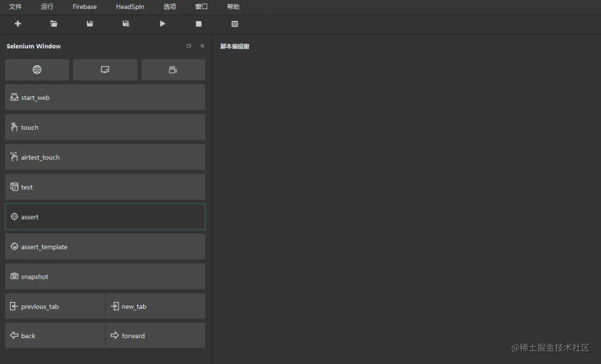Open the 帮助 menu

coord(233,7)
